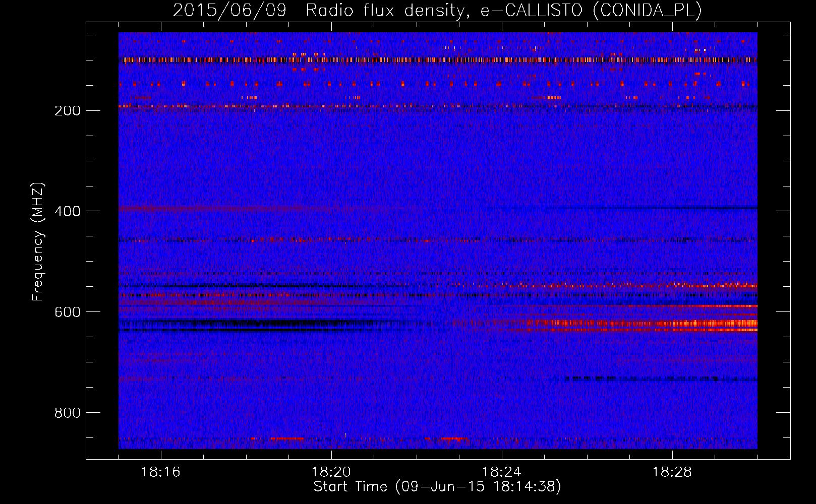Click the "Frequency (MHZ)" y-axis label
Viewport: 816px width, 504px height.
[x=38, y=242]
